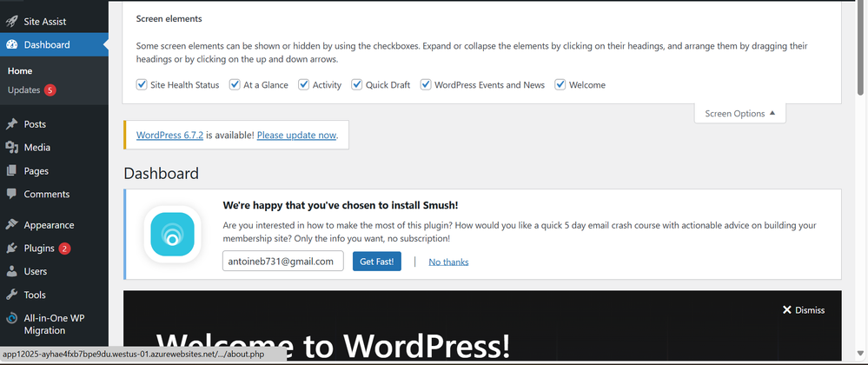This screenshot has width=868, height=365.
Task: Select Home under Dashboard
Action: (20, 71)
